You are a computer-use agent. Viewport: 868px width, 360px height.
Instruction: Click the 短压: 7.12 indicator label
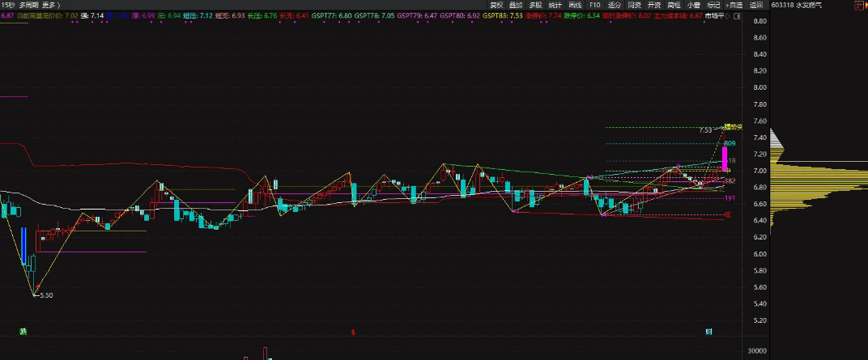click(x=198, y=15)
